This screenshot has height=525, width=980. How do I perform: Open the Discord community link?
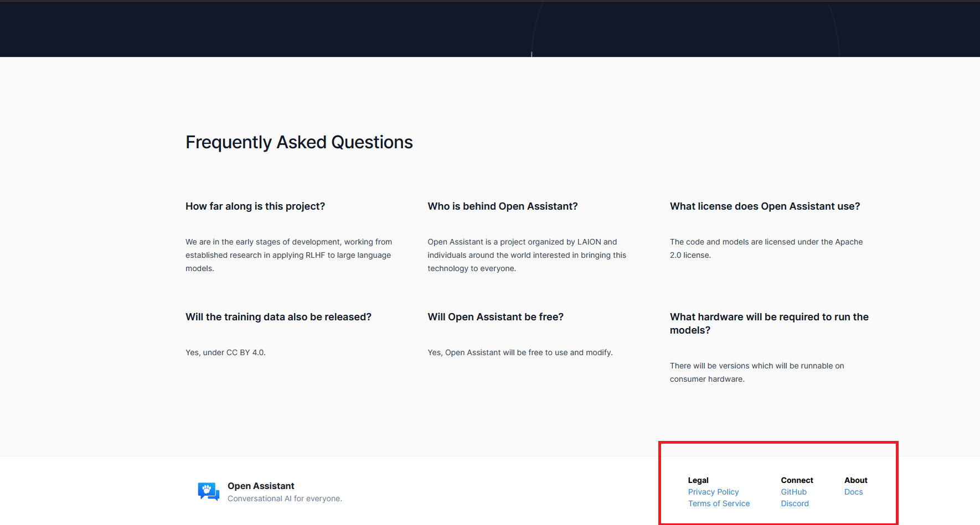(795, 503)
